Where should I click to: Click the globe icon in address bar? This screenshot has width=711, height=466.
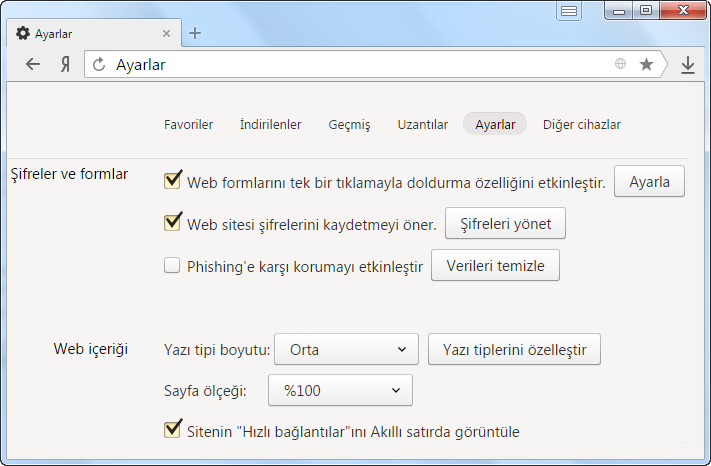[x=620, y=64]
